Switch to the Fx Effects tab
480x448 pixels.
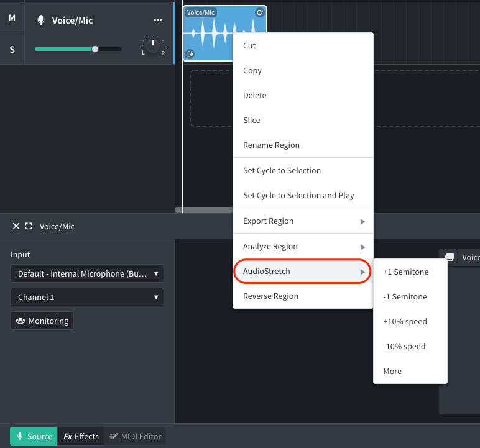81,436
